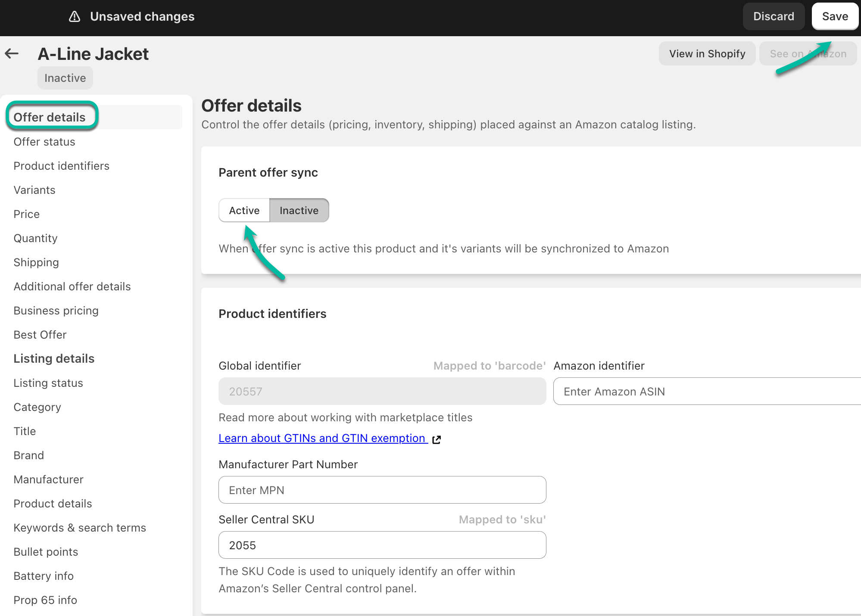
Task: Go to Battery info section
Action: (44, 576)
